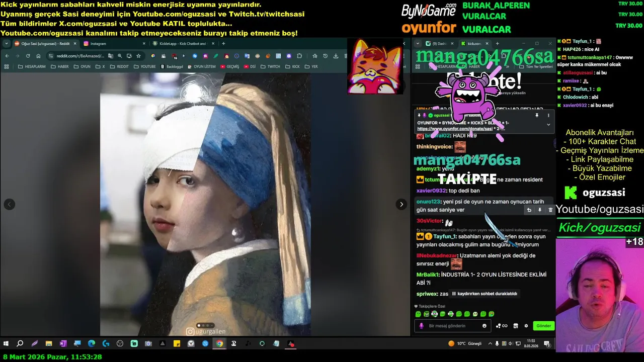This screenshot has height=362, width=644.
Task: Open browser downloads
Action: point(336,56)
